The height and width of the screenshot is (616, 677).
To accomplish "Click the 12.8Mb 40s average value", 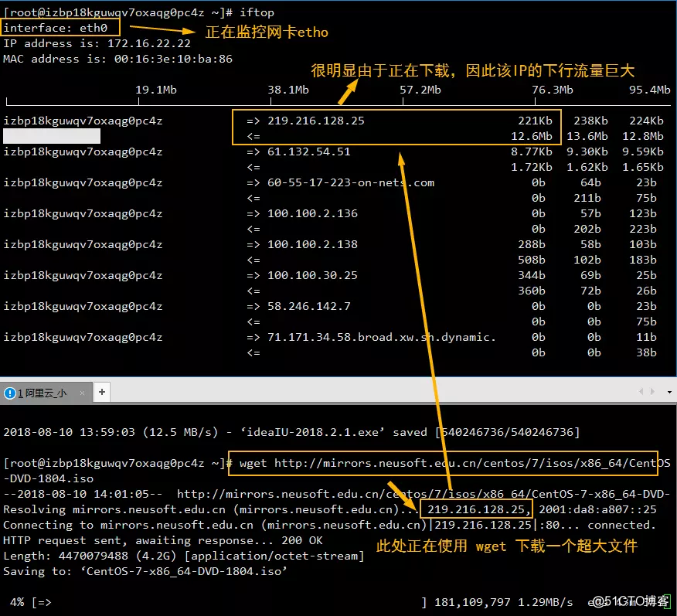I will click(642, 136).
